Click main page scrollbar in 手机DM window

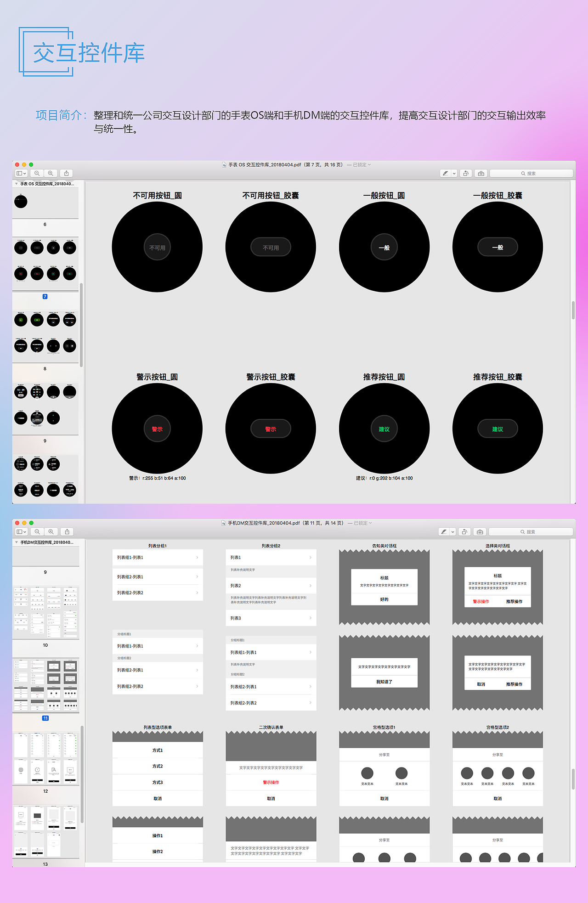(573, 779)
